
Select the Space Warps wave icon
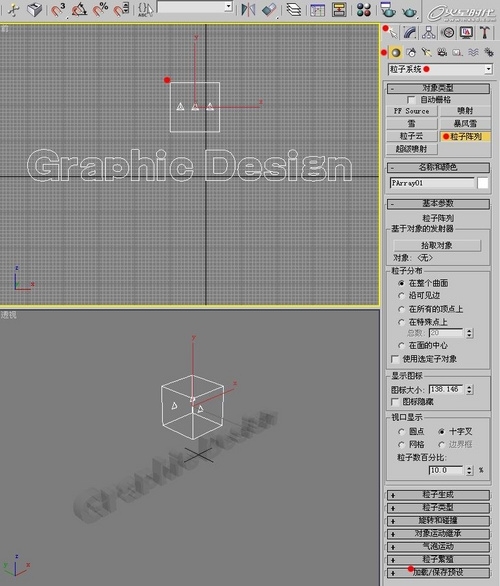point(473,53)
